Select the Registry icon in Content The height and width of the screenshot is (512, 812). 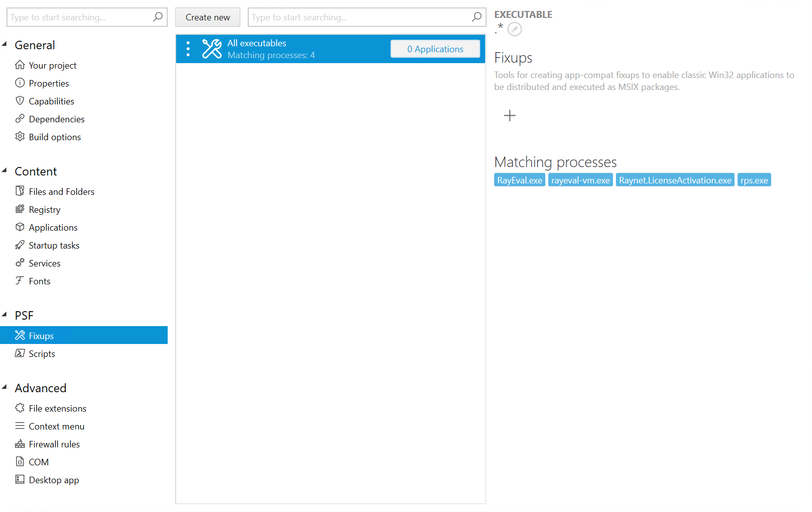(20, 209)
